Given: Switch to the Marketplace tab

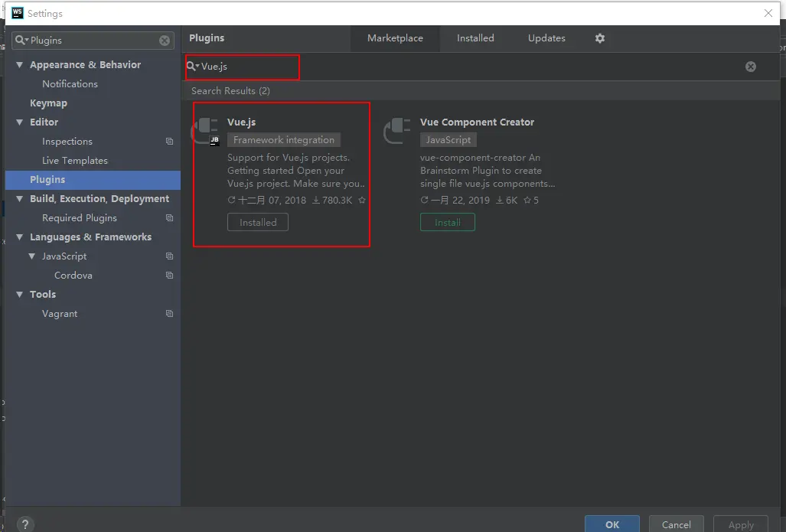Looking at the screenshot, I should click(395, 38).
